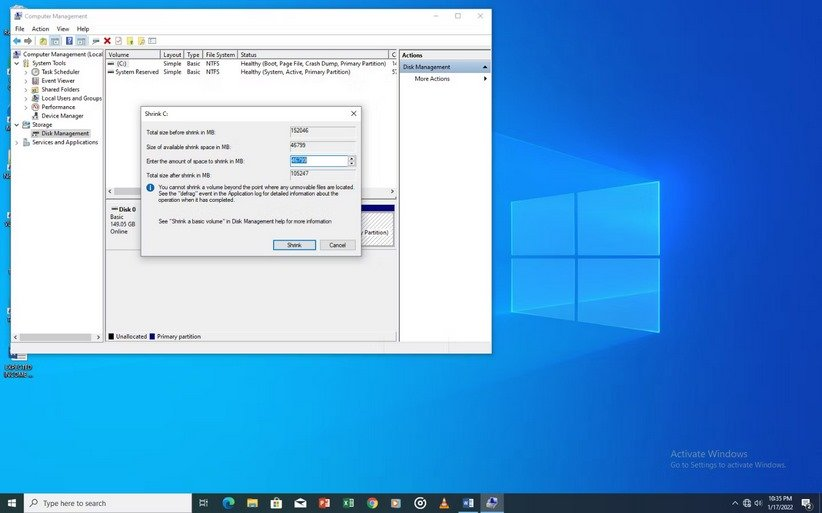Viewport: 822px width, 513px height.
Task: Launch Google Chrome from taskbar
Action: click(372, 503)
